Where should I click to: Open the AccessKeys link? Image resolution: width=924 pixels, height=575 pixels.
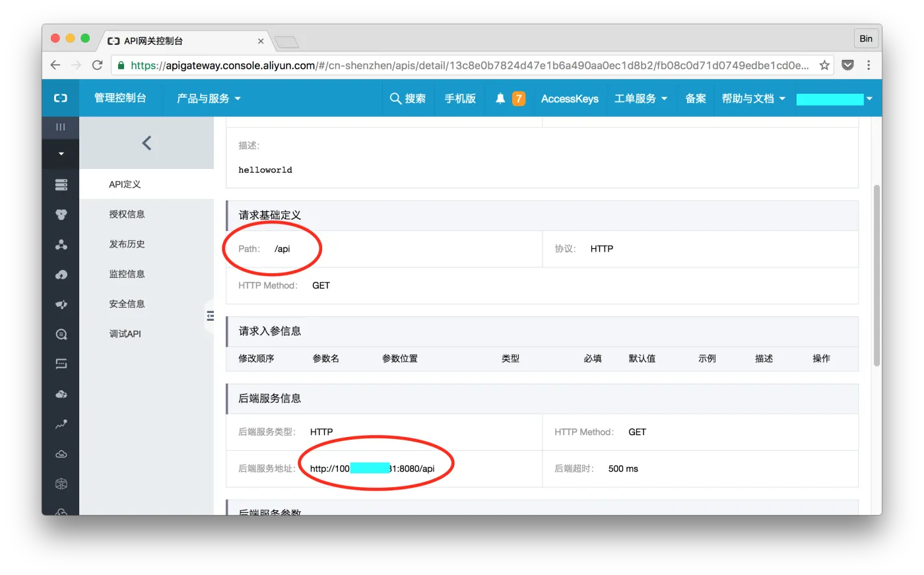[x=570, y=98]
